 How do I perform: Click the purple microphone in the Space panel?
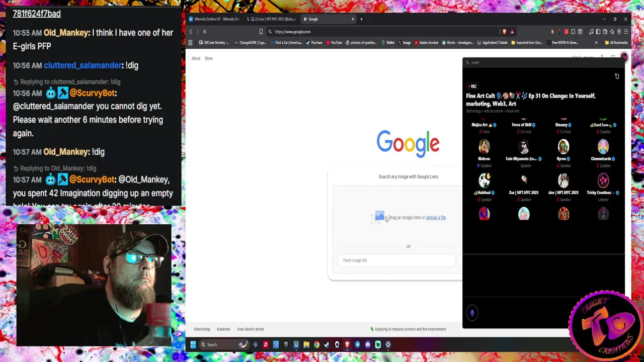pyautogui.click(x=472, y=313)
